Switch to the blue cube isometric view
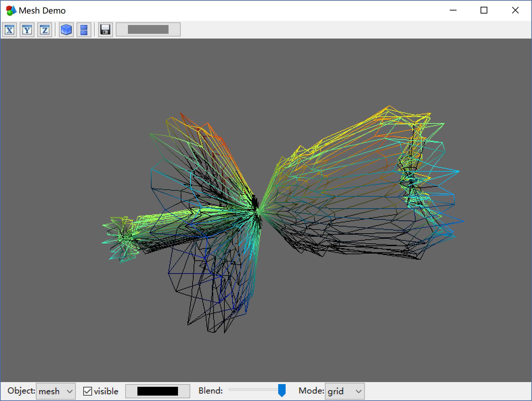This screenshot has width=532, height=401. click(x=66, y=30)
